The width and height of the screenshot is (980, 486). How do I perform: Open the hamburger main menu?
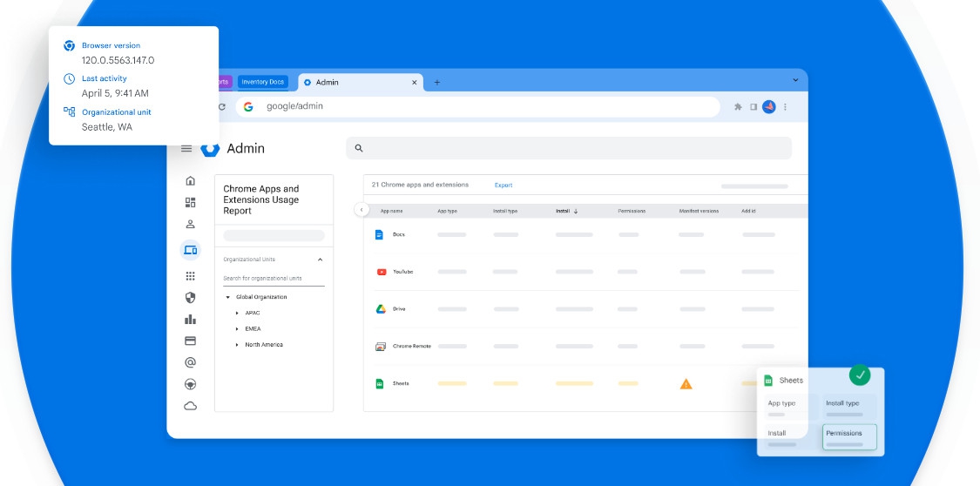[186, 149]
